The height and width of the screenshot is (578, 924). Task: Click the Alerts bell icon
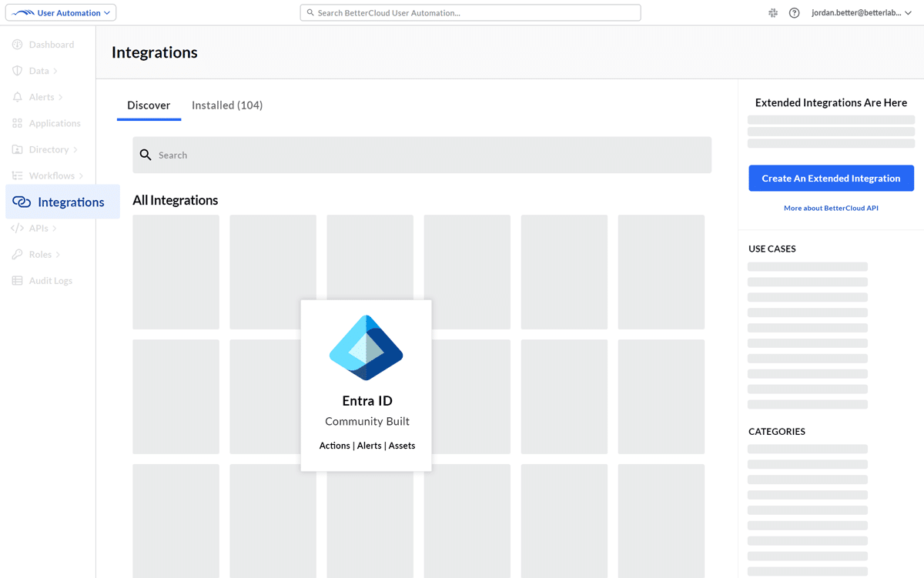(x=17, y=97)
